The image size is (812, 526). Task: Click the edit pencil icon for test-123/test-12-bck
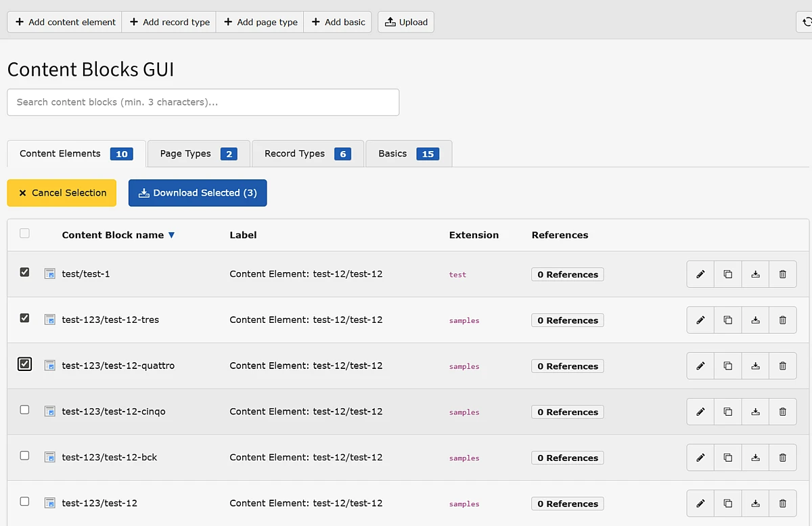[700, 458]
